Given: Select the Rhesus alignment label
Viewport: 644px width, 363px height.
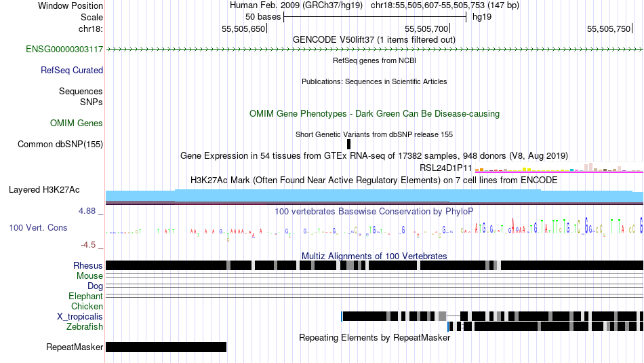Looking at the screenshot, I should (88, 265).
